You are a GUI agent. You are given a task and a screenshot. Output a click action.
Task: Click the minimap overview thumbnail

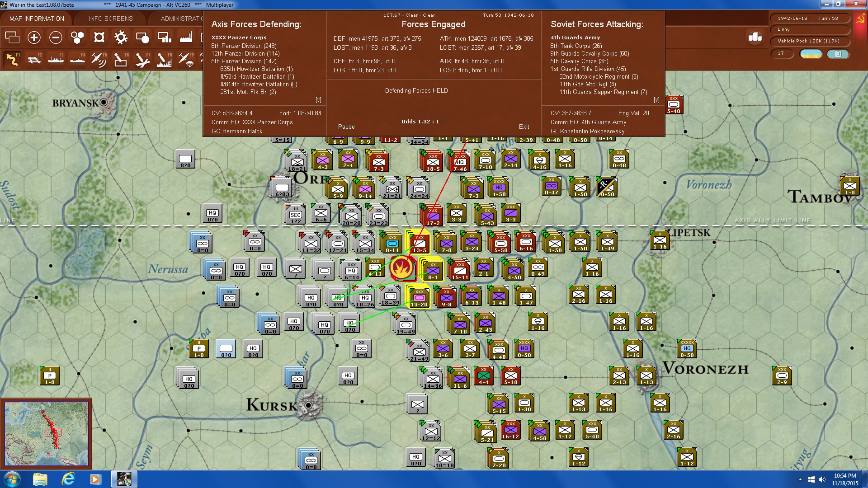(x=46, y=434)
